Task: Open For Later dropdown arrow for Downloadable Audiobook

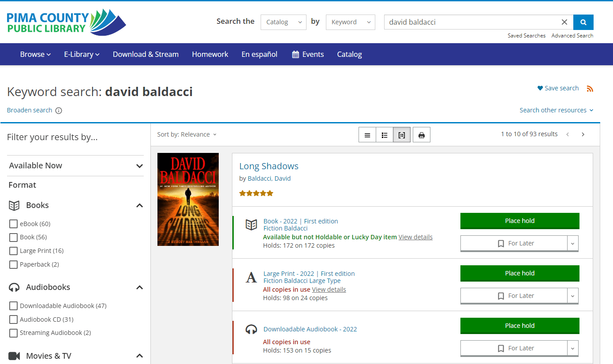Action: tap(573, 348)
